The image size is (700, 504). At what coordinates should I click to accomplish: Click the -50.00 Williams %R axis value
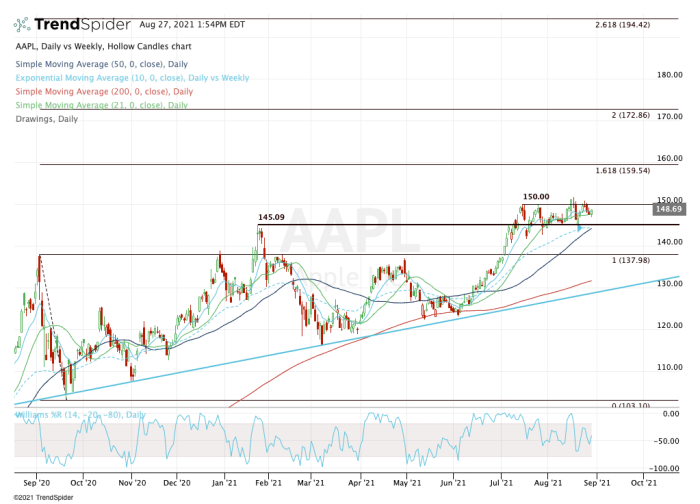pos(667,441)
